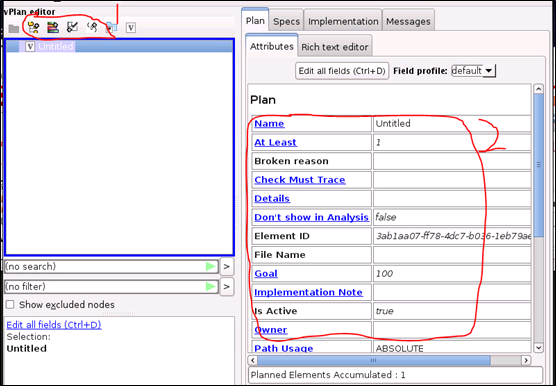Open the Implementation tab
556x386 pixels.
click(x=343, y=22)
